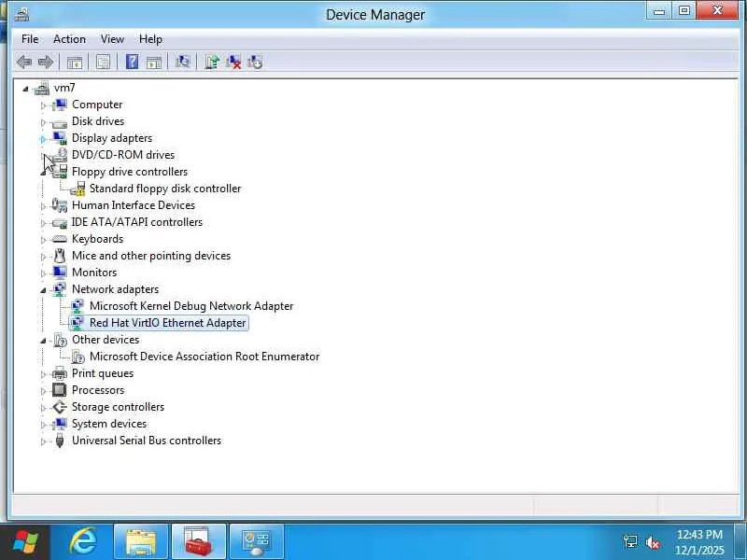The image size is (747, 560).
Task: Open the Start button
Action: point(25,542)
